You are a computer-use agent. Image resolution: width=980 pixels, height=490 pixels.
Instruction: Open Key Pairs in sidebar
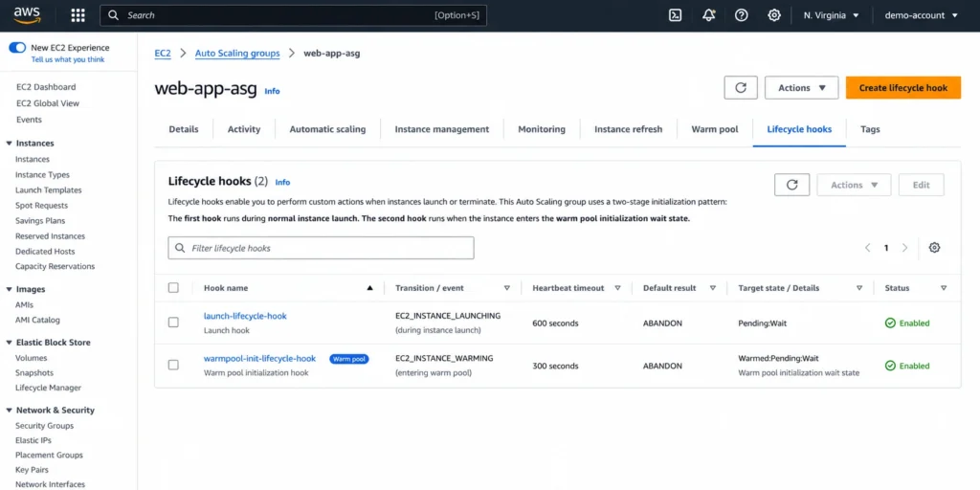pos(32,469)
